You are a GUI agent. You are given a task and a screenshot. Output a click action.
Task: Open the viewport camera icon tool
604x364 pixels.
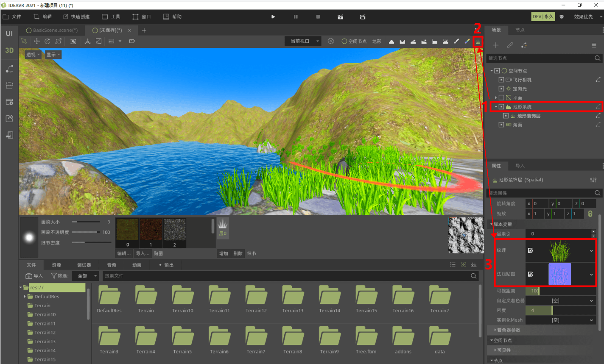[x=132, y=41]
